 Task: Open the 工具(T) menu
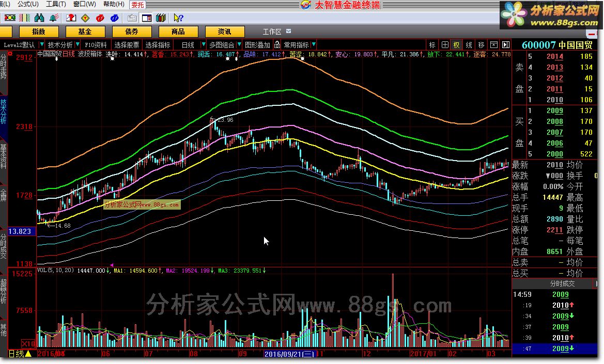56,4
